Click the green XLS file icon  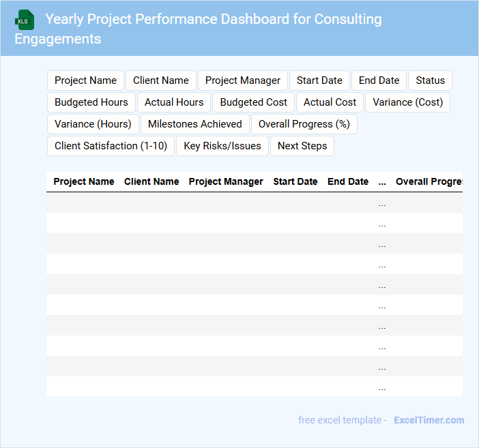pos(25,20)
